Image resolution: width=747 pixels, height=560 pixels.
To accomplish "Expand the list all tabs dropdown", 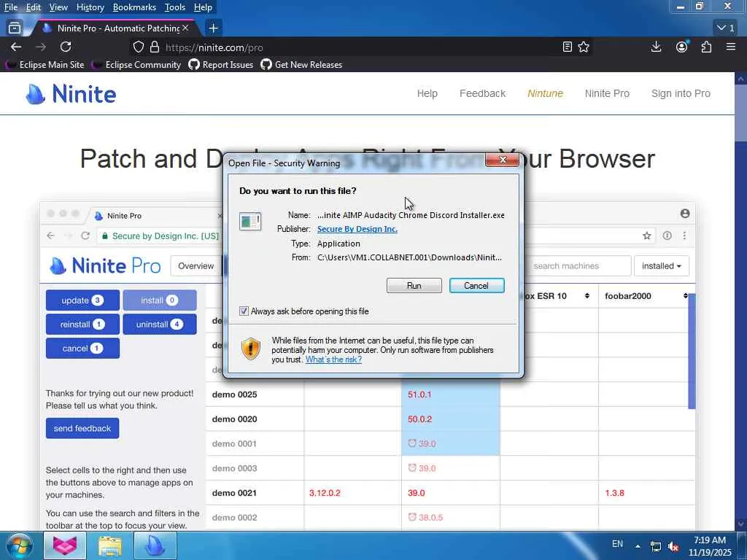I will [726, 28].
